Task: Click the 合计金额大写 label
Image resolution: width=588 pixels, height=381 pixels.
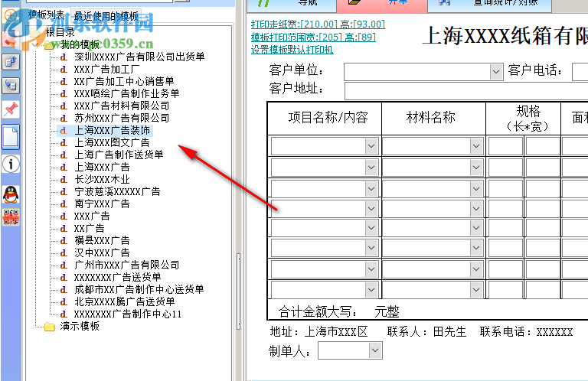Action: coord(318,311)
